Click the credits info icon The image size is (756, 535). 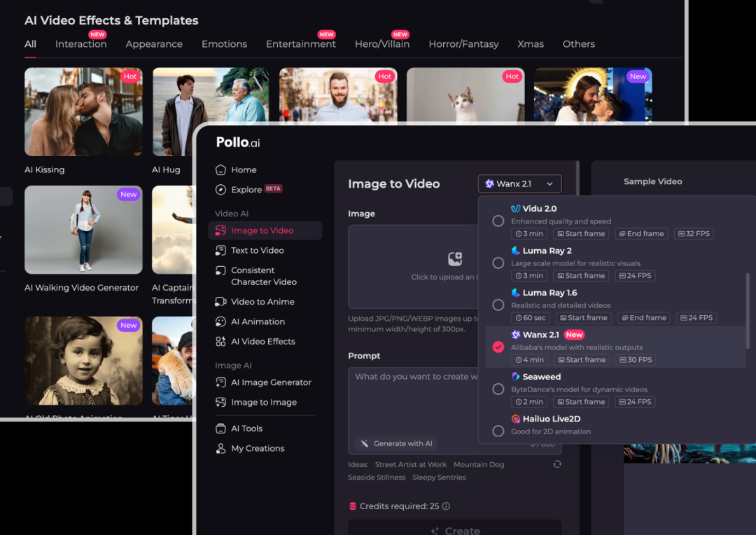coord(446,506)
